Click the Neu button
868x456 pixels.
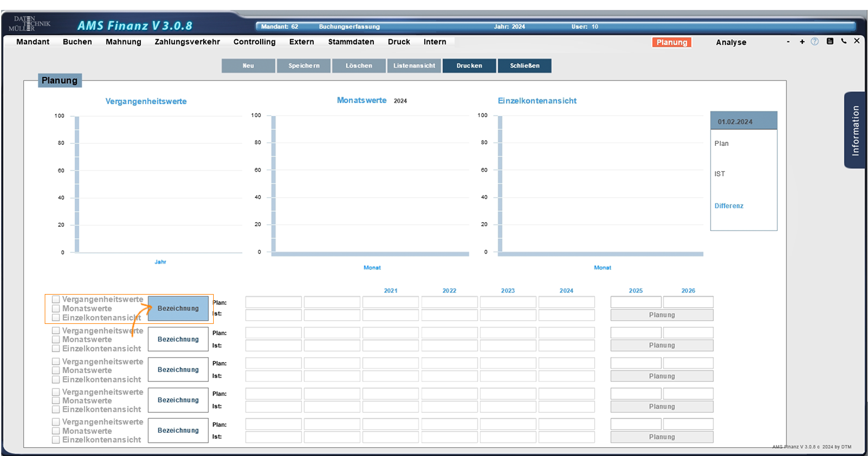pos(248,66)
